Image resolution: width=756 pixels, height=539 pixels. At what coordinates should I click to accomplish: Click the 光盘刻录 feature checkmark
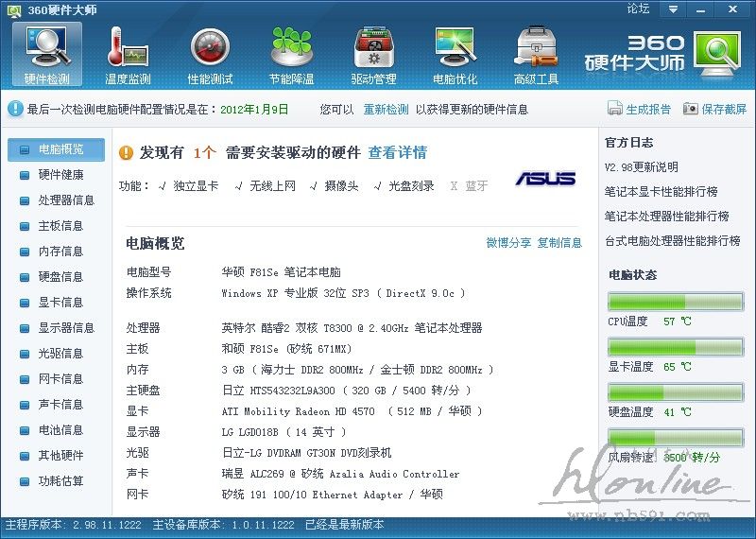point(377,186)
